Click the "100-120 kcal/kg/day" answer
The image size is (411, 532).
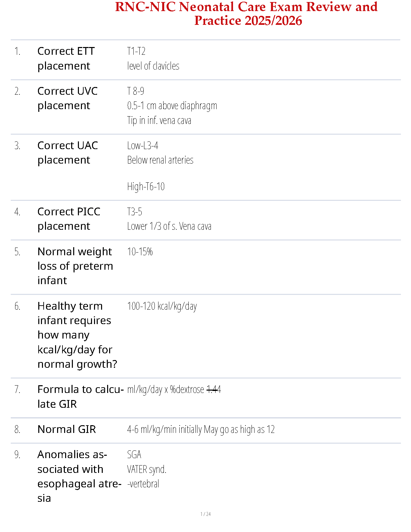tap(162, 306)
